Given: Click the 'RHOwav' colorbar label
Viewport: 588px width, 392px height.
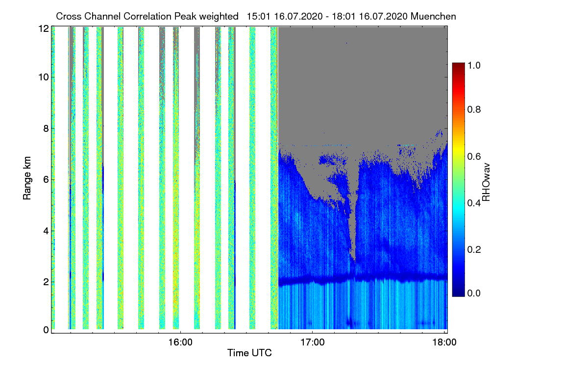Looking at the screenshot, I should 487,182.
